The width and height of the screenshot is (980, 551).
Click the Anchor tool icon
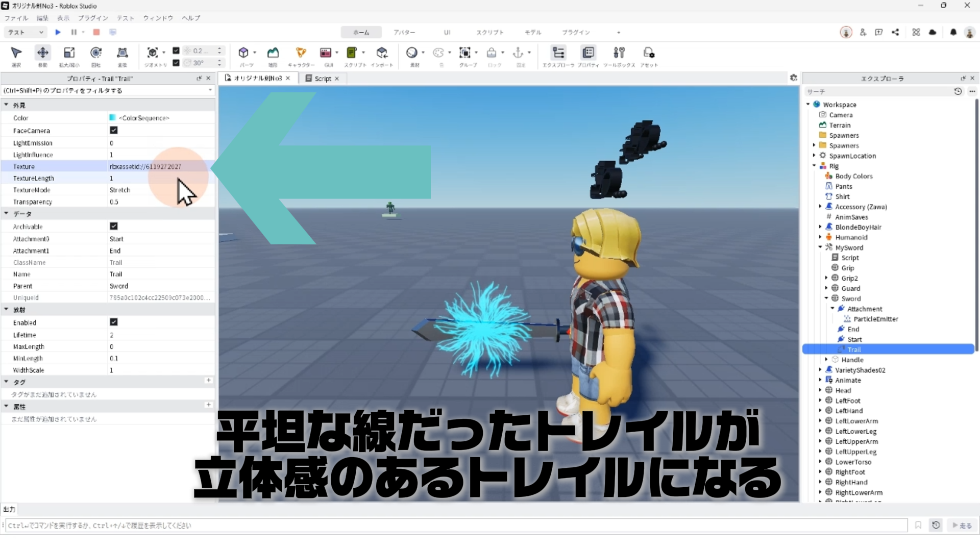pyautogui.click(x=518, y=53)
